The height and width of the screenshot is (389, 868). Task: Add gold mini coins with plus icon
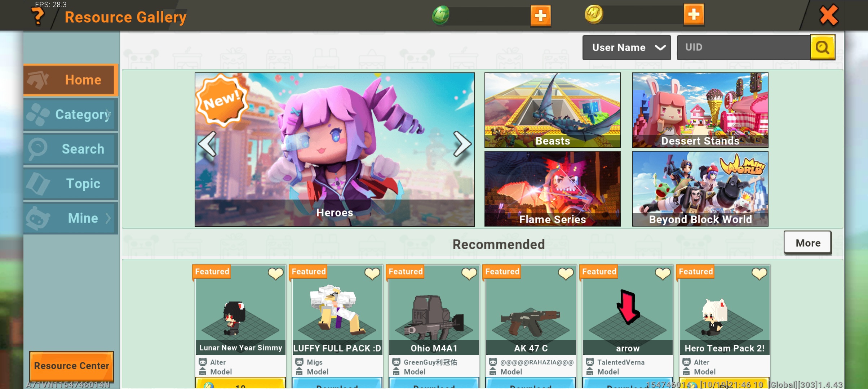pos(694,14)
